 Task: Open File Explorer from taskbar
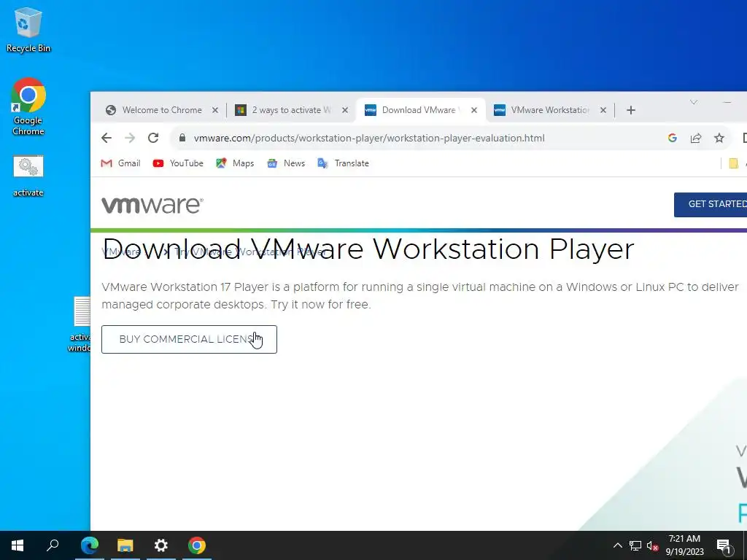[125, 545]
